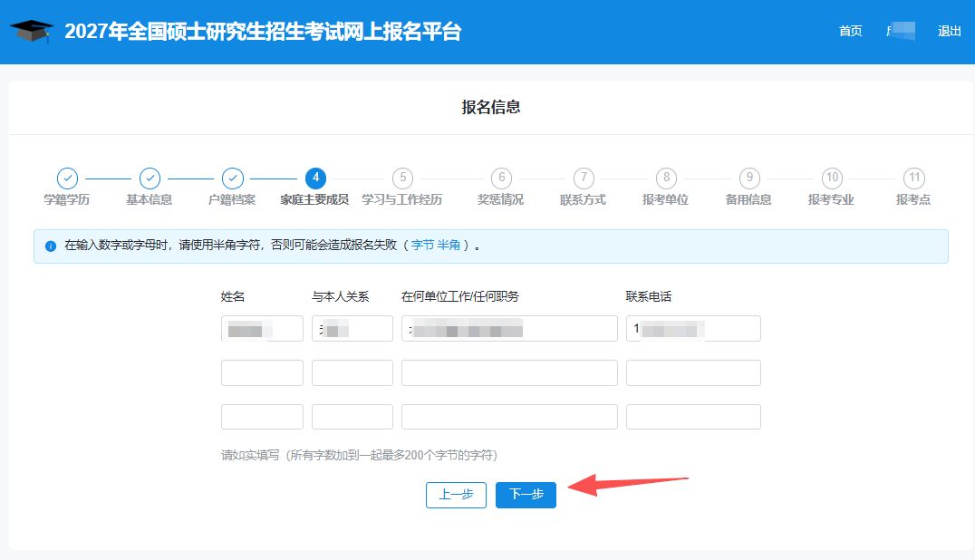Click first row 姓名 input field
This screenshot has width=975, height=560.
click(262, 329)
